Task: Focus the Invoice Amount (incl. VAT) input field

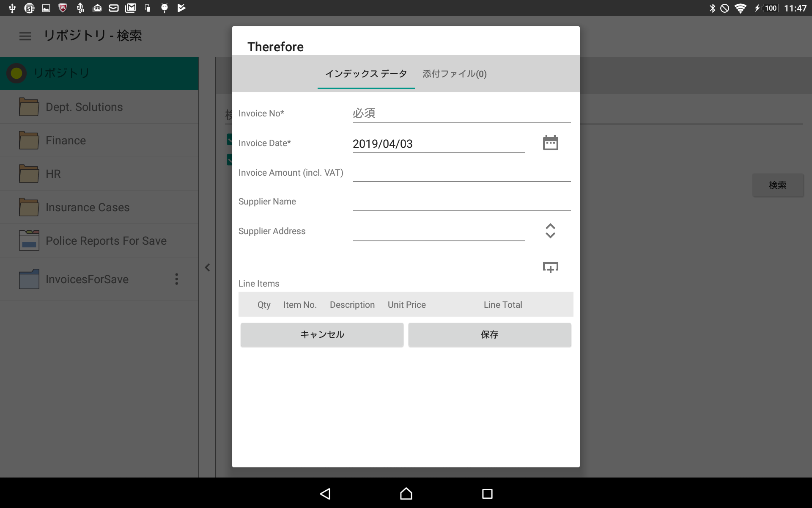Action: point(461,173)
